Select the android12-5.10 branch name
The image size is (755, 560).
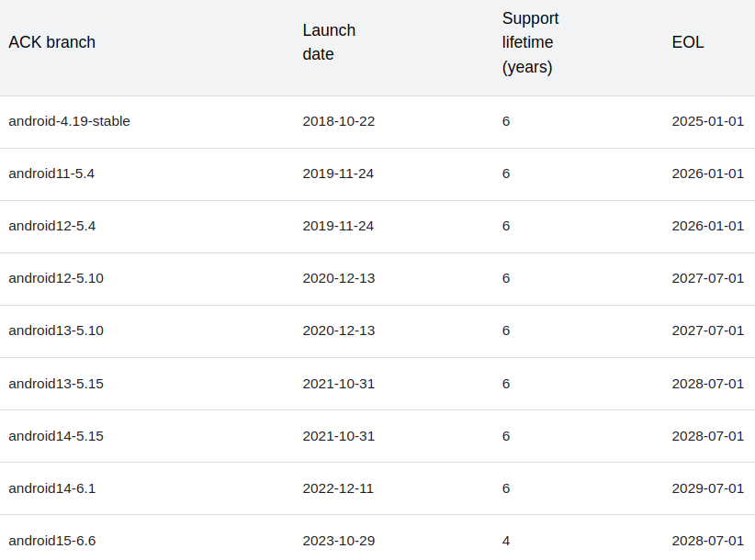56,278
